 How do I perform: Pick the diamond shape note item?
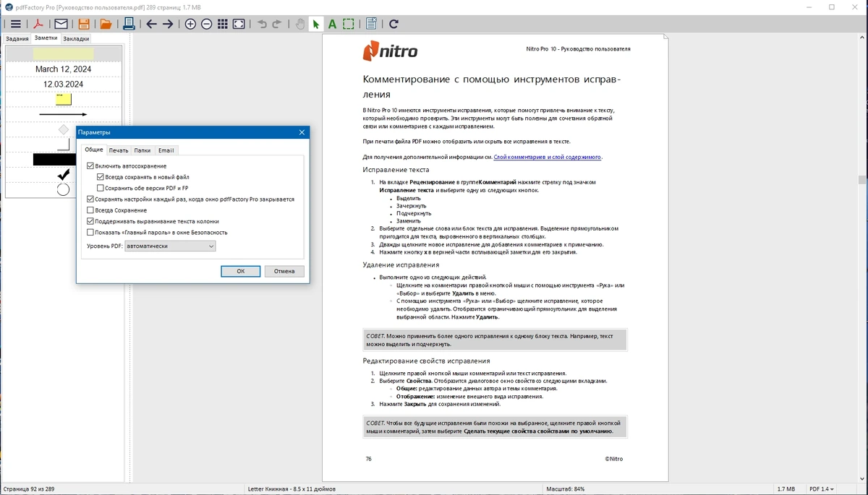point(64,129)
